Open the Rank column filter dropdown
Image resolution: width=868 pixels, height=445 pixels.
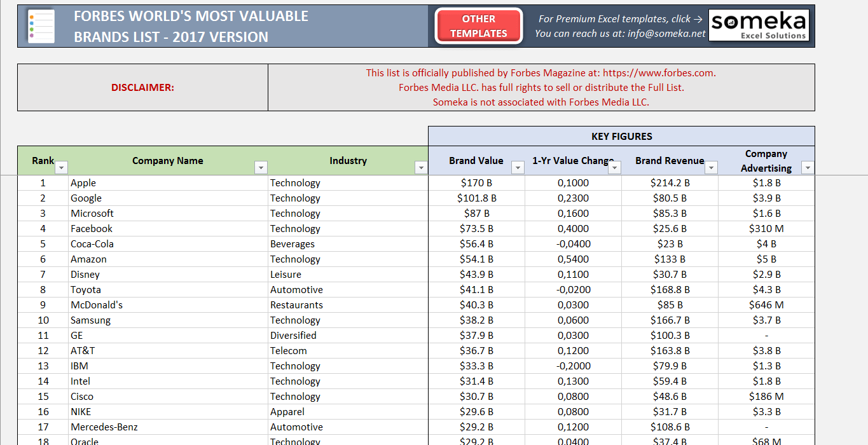pyautogui.click(x=61, y=168)
